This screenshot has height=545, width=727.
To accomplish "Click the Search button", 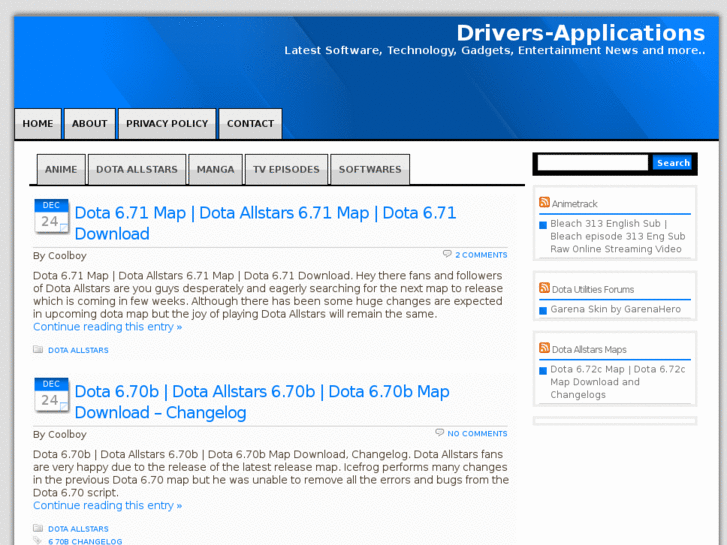I will coord(673,163).
